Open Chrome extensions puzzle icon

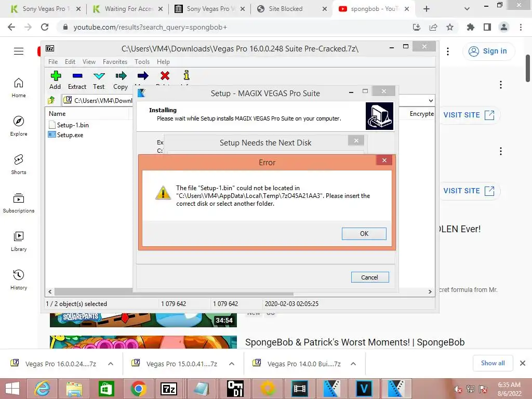click(x=471, y=27)
